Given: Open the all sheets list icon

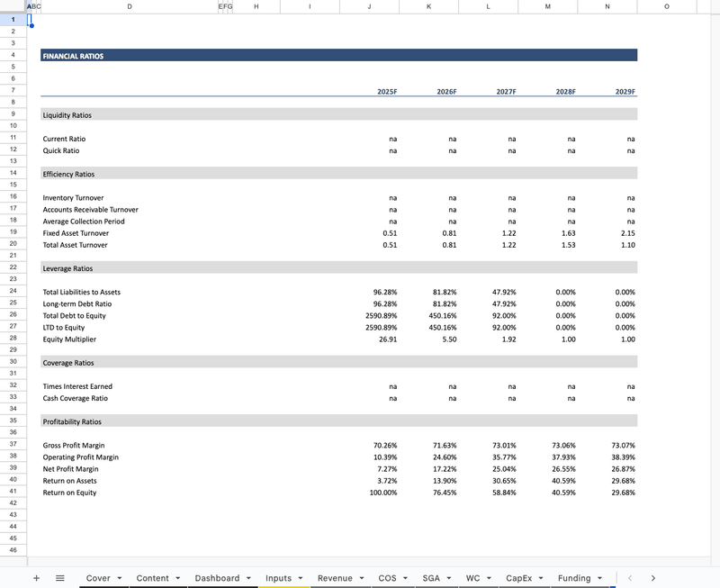Looking at the screenshot, I should tap(60, 578).
